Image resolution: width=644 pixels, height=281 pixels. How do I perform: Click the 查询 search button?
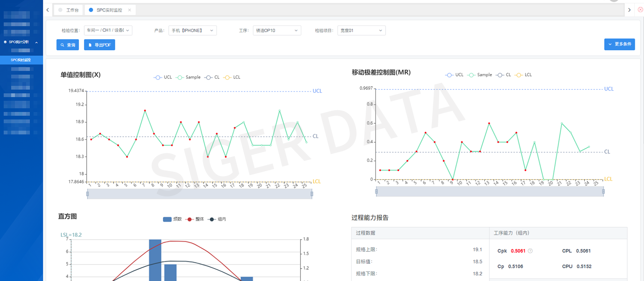point(68,45)
